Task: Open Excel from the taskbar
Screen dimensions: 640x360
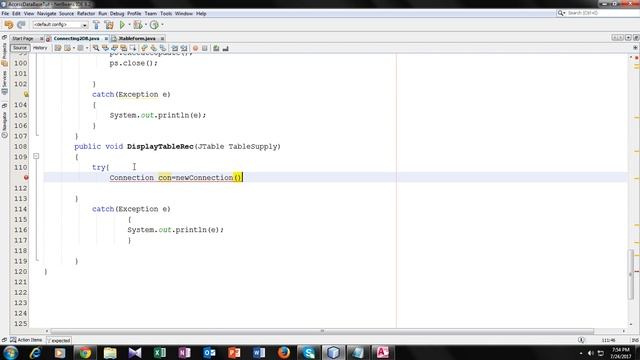Action: point(160,353)
